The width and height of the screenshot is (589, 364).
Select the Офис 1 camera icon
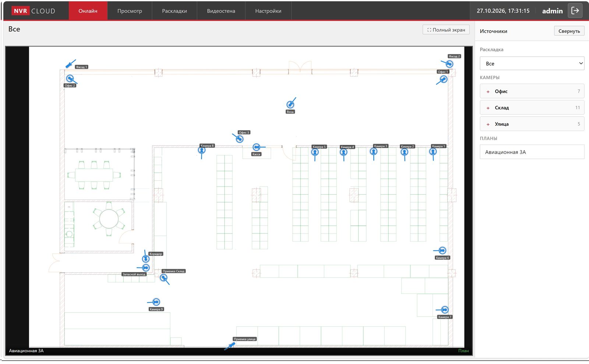[x=444, y=79]
